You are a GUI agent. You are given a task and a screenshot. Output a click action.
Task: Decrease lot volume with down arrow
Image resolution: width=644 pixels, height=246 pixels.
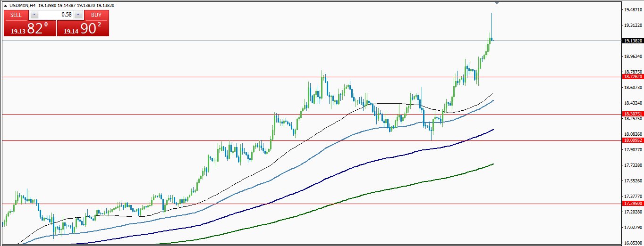(34, 15)
